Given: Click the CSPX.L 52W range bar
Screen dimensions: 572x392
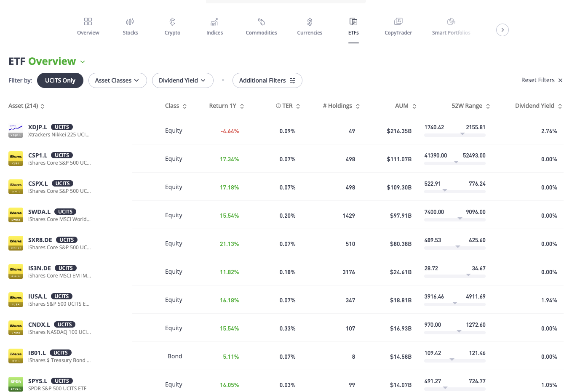Looking at the screenshot, I should (455, 191).
